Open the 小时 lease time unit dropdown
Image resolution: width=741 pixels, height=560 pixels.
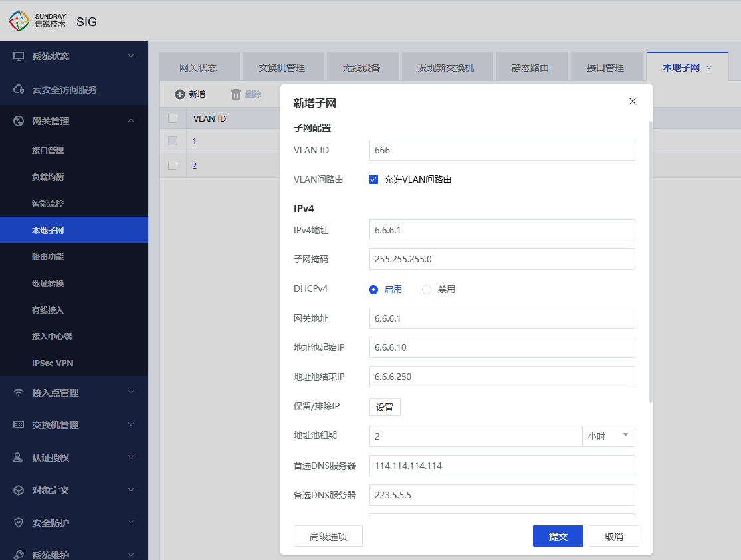[608, 436]
